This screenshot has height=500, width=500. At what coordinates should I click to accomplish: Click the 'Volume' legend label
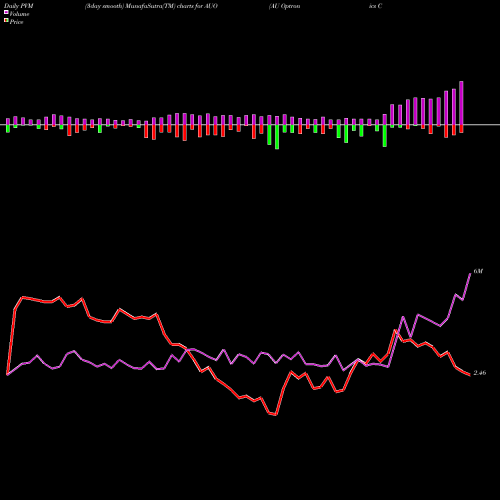19,14
